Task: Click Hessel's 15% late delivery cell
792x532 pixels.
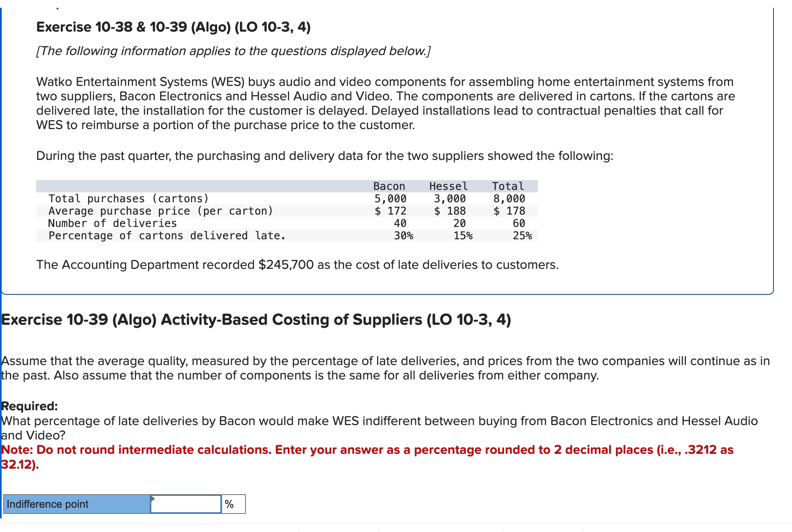Action: point(463,236)
